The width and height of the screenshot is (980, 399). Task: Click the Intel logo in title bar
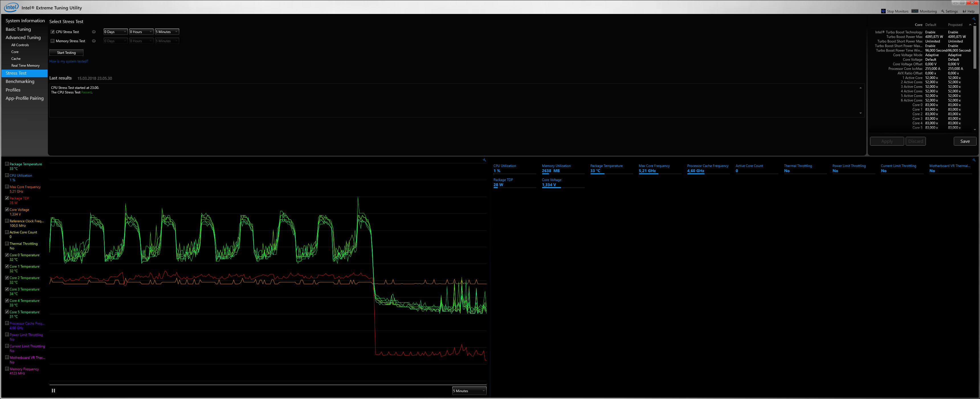point(11,7)
